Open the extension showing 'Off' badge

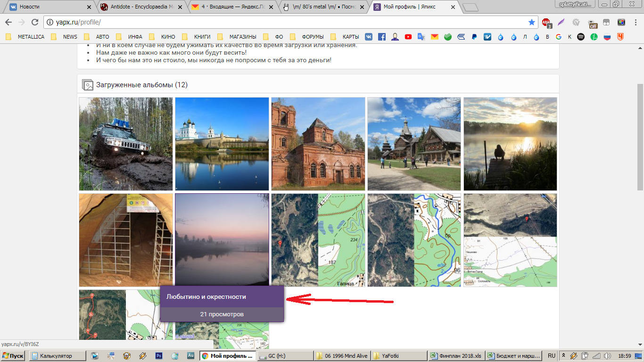click(592, 23)
